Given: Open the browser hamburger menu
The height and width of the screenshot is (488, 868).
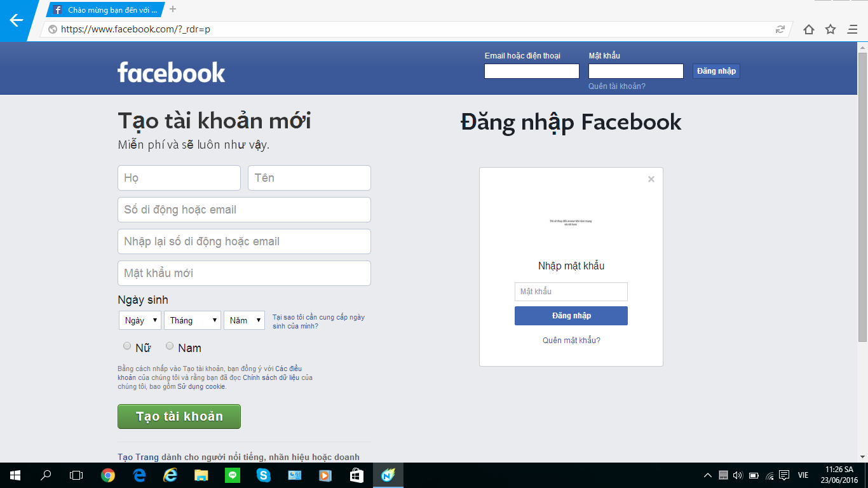Looking at the screenshot, I should point(852,29).
